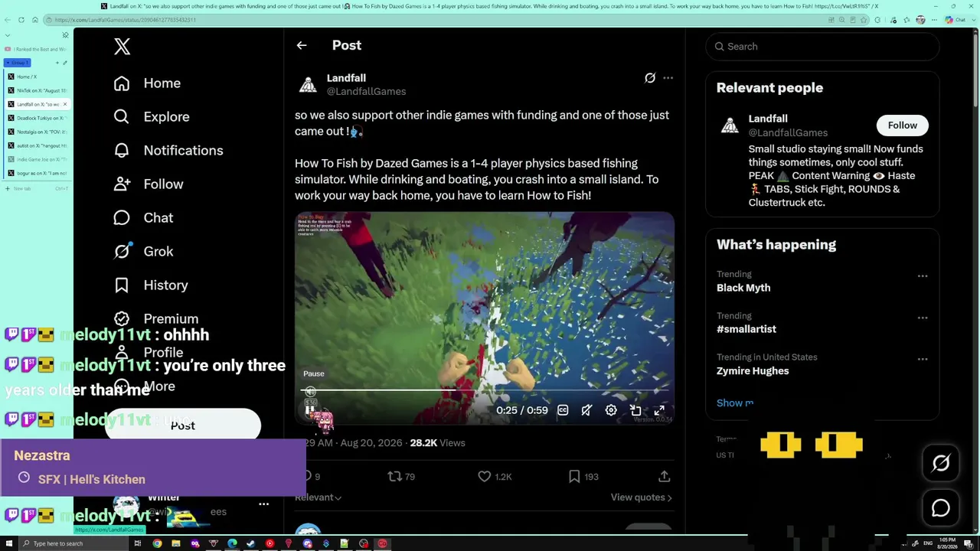980x551 pixels.
Task: Repost the post with 79 reposts
Action: pos(401,477)
